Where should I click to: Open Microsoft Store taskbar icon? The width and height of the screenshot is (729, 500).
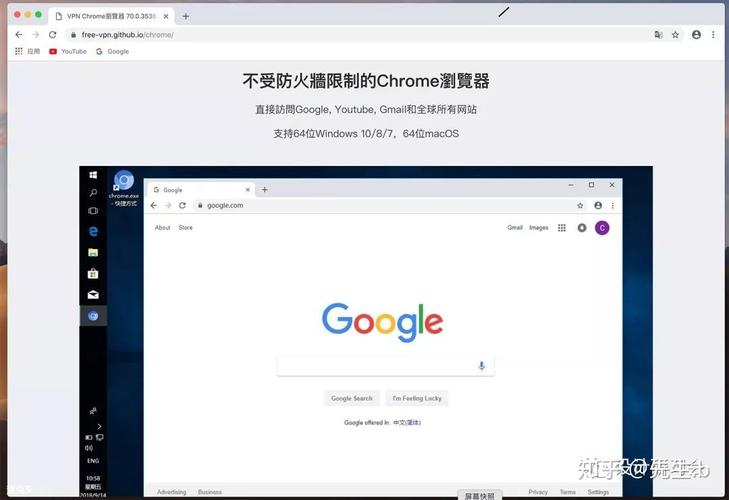[x=93, y=273]
